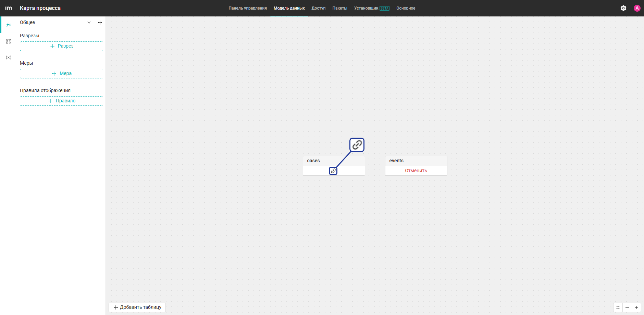
Task: Click the Правила отображения label
Action: 45,90
